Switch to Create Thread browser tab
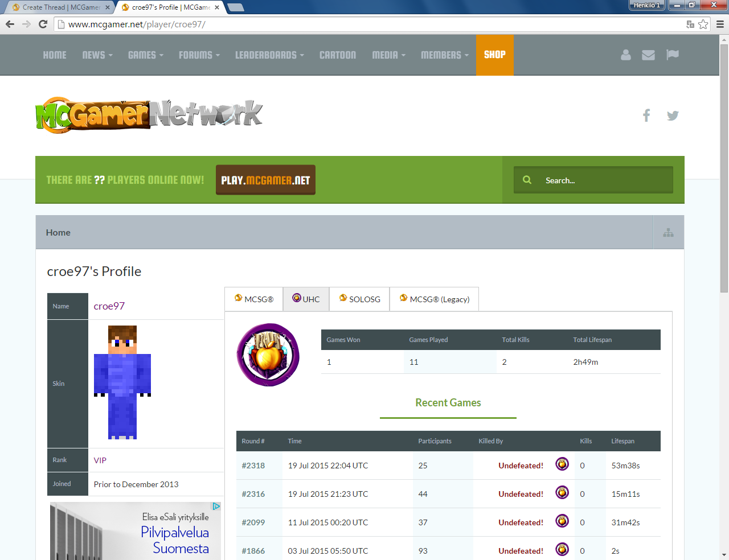This screenshot has height=560, width=729. click(60, 7)
